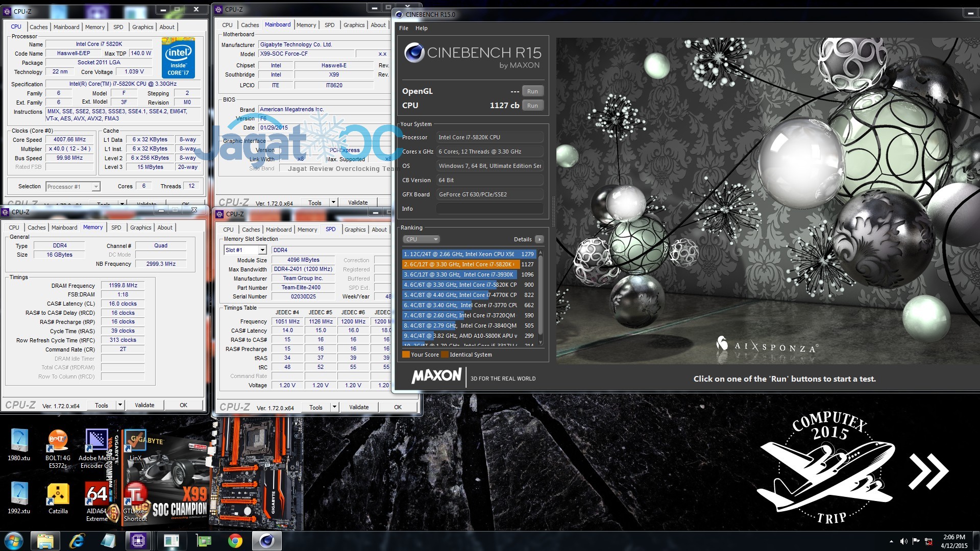Expand the Slot #1 memory slot dropdown
This screenshot has width=980, height=551.
pos(262,250)
